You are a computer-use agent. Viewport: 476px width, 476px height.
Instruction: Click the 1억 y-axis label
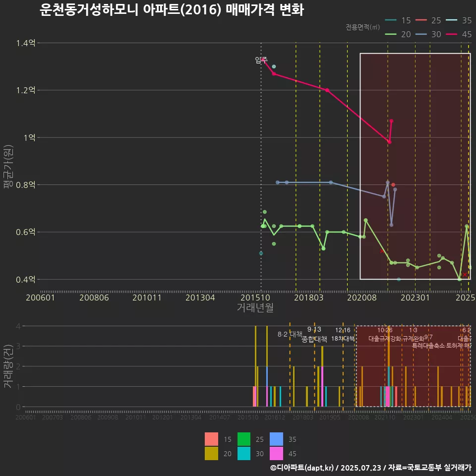29,137
